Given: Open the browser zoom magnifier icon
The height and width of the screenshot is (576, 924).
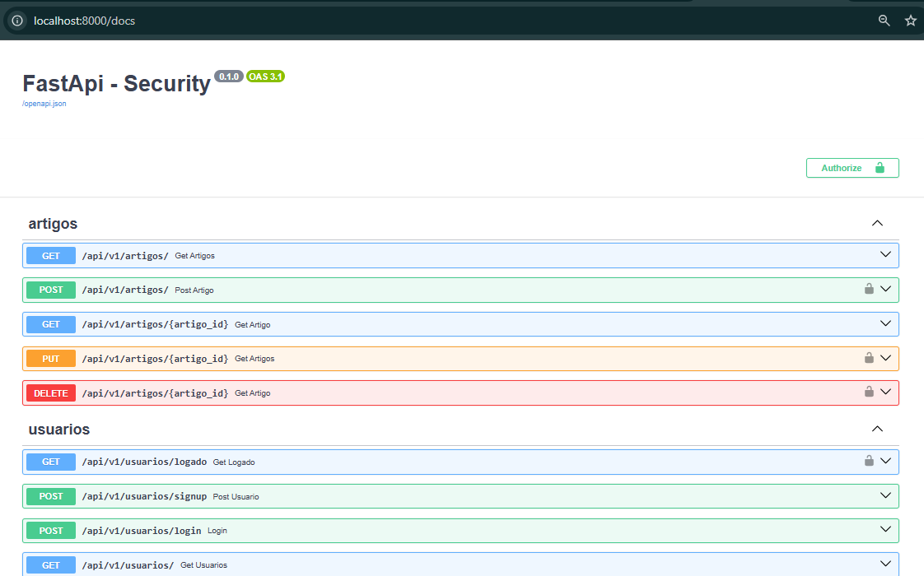Looking at the screenshot, I should [884, 21].
